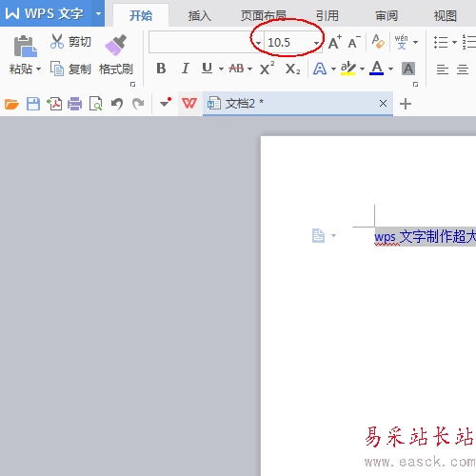Open the 审阅 ribbon tab
Image resolution: width=476 pixels, height=476 pixels.
click(387, 15)
